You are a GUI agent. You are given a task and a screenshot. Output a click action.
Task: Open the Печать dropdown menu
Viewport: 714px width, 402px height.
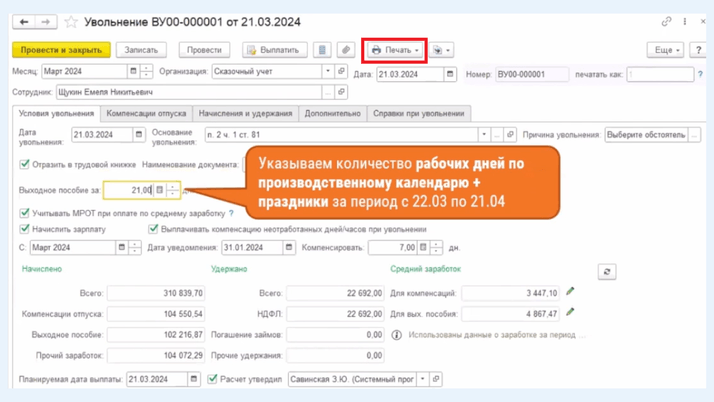[395, 50]
